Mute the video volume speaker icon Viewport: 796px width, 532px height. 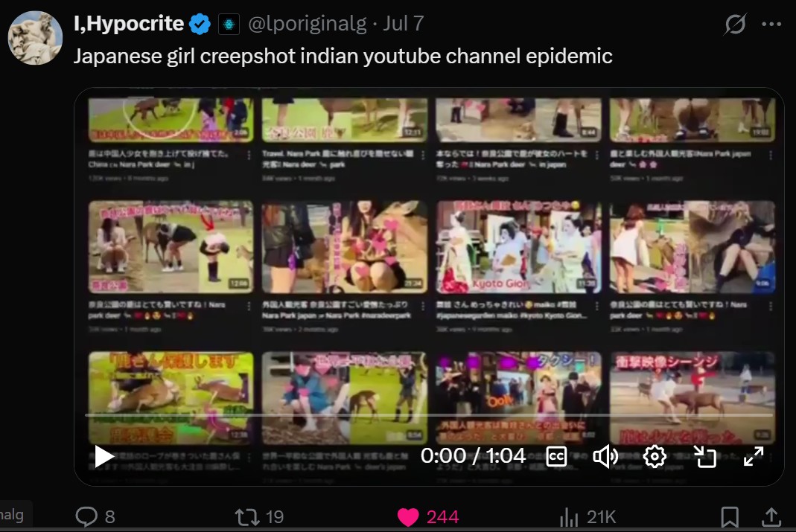(x=605, y=456)
